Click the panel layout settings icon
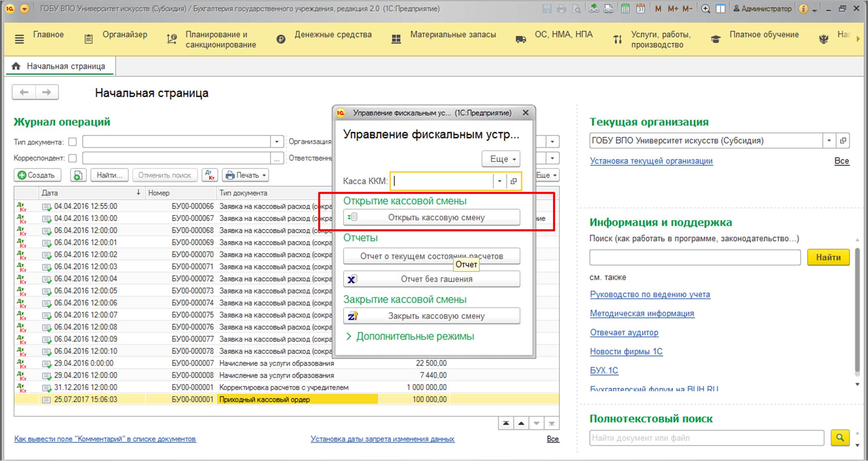 (720, 9)
